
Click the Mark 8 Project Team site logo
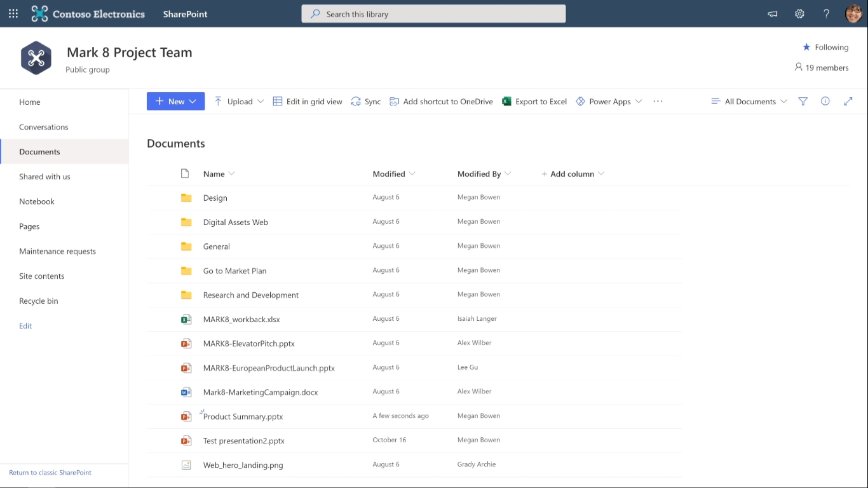(x=36, y=58)
